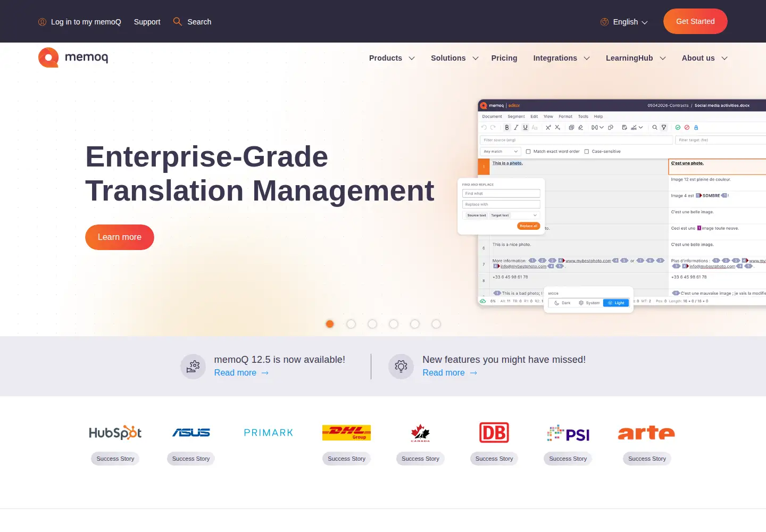Open Tools menu in editor preview
766x532 pixels.
(583, 117)
